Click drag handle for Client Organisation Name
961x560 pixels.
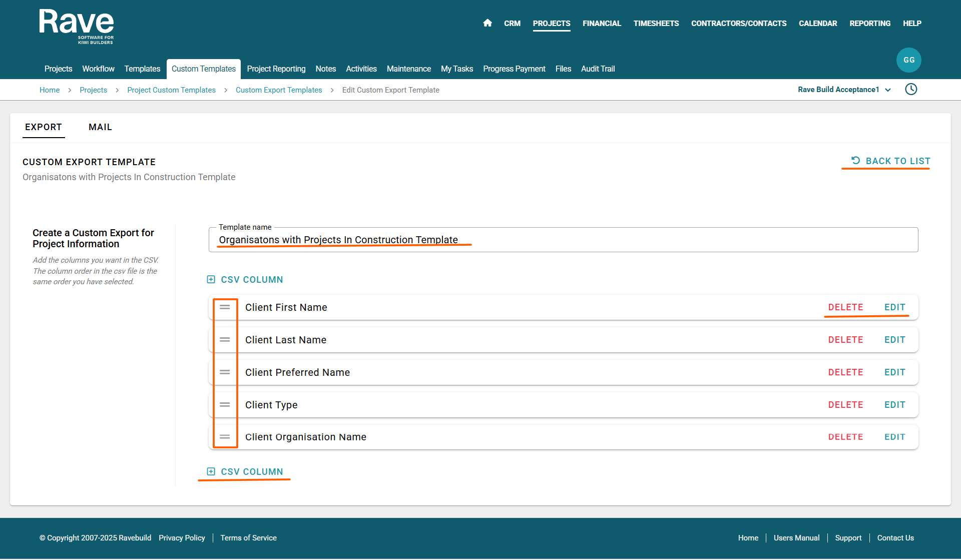[x=225, y=437]
